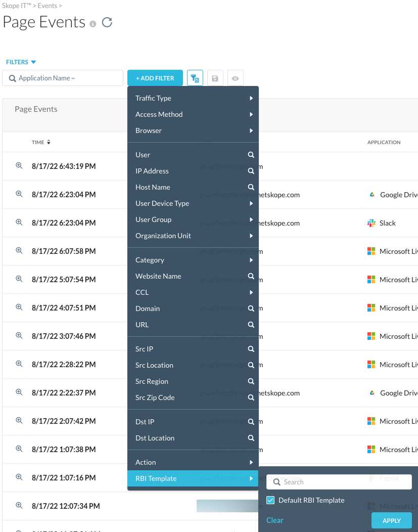Open the saved filter query icon
The height and width of the screenshot is (532, 418).
(195, 78)
